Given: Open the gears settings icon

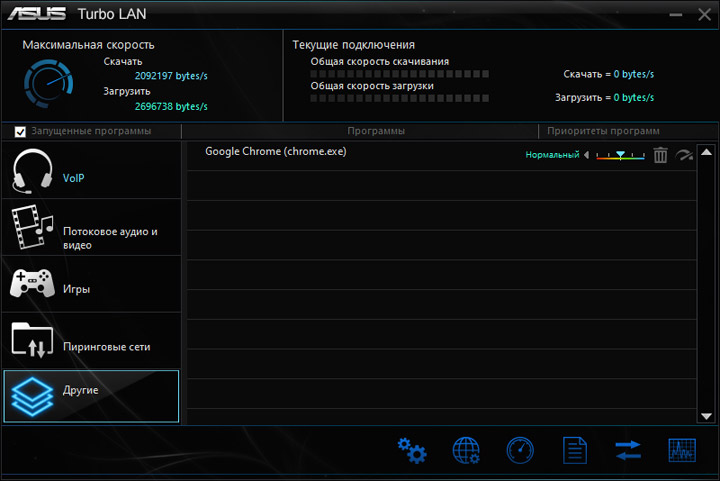Looking at the screenshot, I should [x=412, y=450].
